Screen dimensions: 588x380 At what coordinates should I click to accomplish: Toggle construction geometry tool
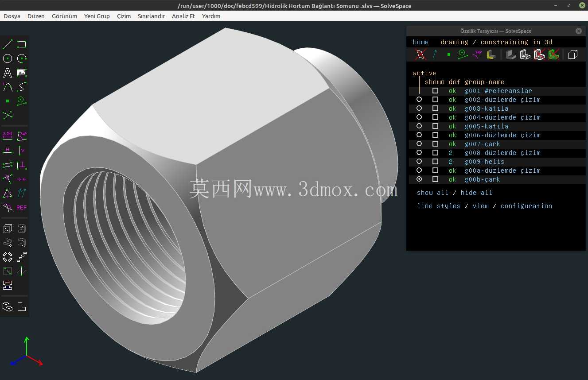[22, 101]
